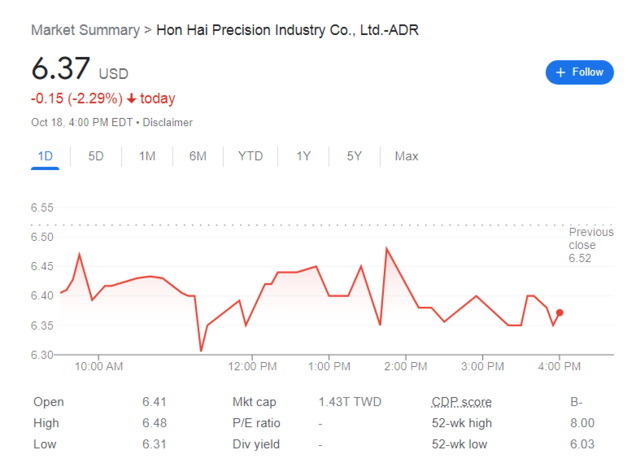This screenshot has width=640, height=463.
Task: Click the Previous close 6.52 label
Action: tap(591, 245)
